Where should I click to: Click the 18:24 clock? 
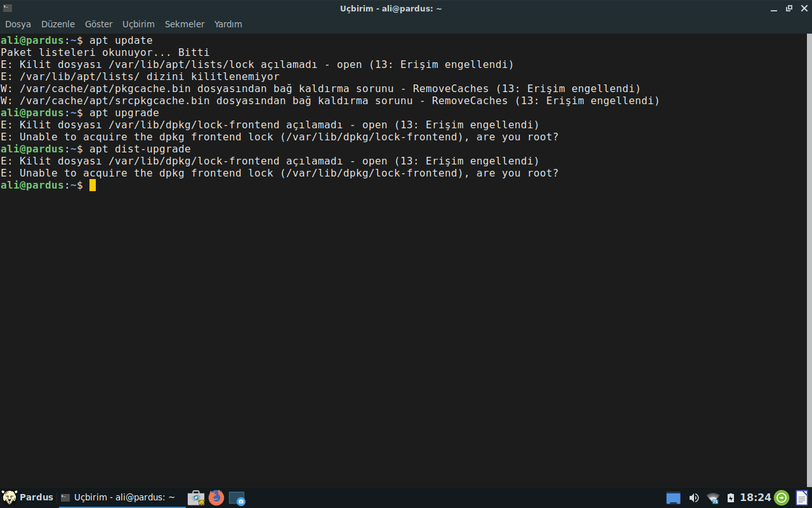(x=756, y=497)
